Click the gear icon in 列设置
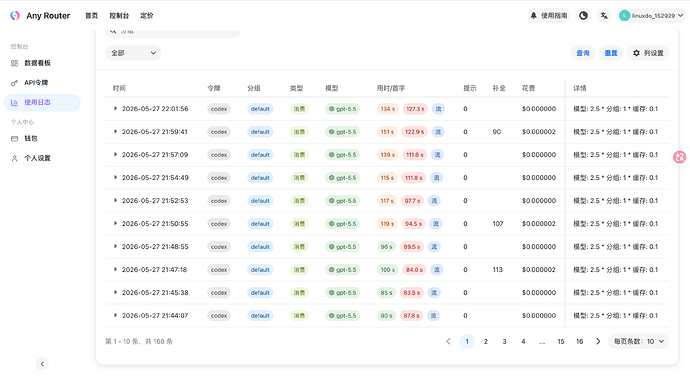This screenshot has height=376, width=690. [636, 53]
